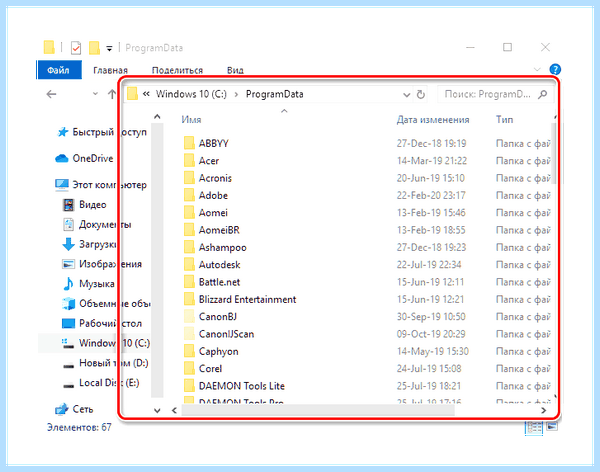This screenshot has width=600, height=472.
Task: Sort by the Тип column header
Action: click(x=504, y=120)
